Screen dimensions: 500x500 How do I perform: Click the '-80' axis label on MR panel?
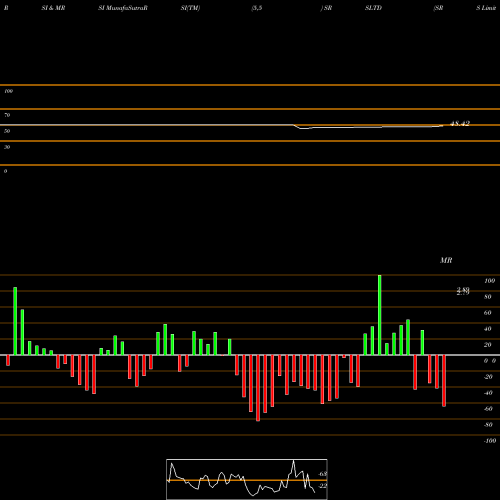(x=488, y=425)
